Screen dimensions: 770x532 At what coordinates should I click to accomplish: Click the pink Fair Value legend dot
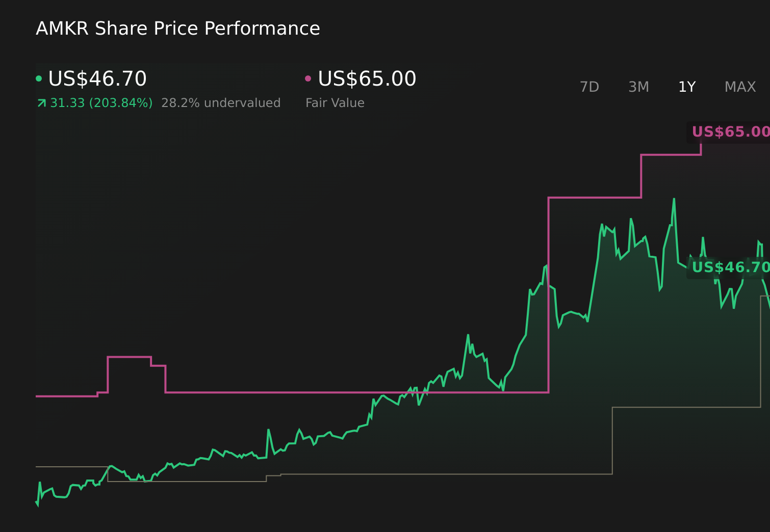pos(307,78)
